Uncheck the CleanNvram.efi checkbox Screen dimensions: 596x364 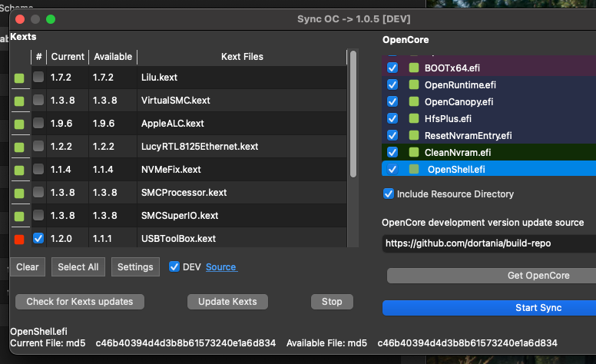click(392, 152)
